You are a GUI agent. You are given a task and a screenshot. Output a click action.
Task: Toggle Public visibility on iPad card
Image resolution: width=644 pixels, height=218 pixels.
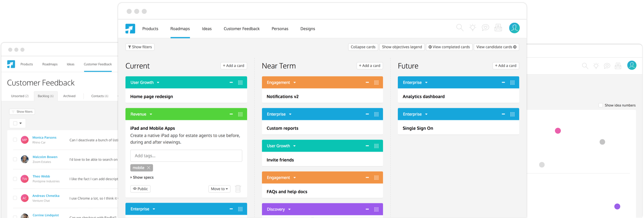click(x=141, y=189)
